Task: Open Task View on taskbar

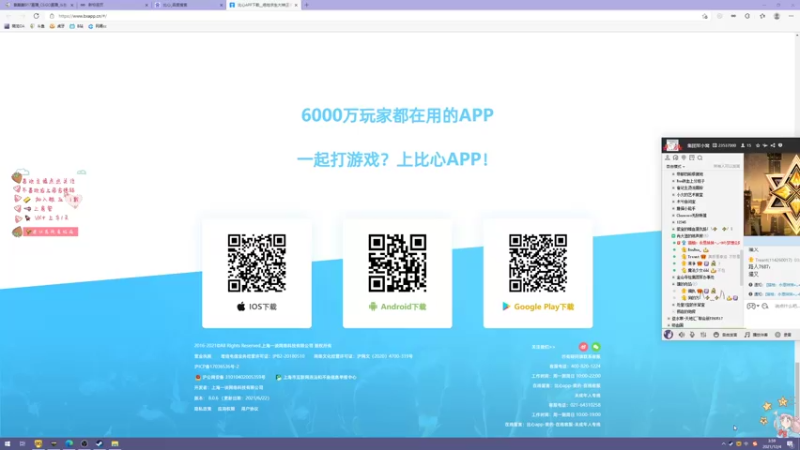Action: pos(22,444)
